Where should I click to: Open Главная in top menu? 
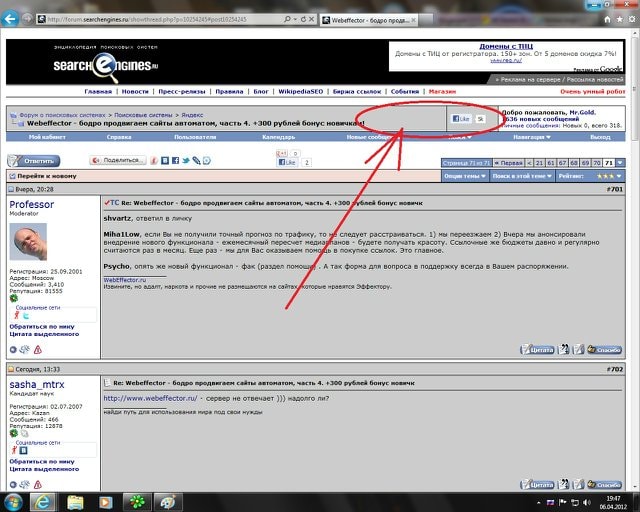click(x=98, y=91)
